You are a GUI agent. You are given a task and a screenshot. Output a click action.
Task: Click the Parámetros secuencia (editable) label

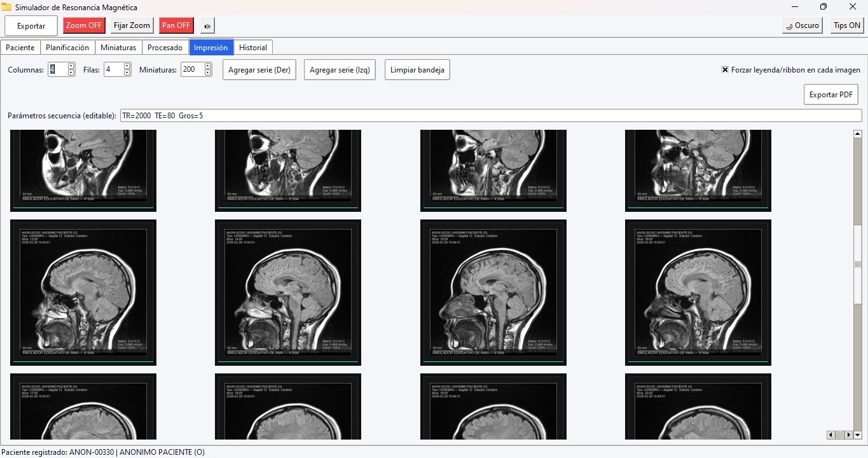[x=62, y=116]
